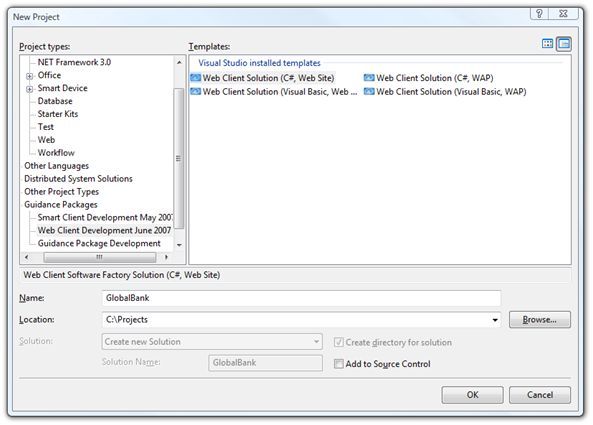Image resolution: width=593 pixels, height=425 pixels.
Task: Select Smart Client Development May 2007
Action: [x=105, y=217]
